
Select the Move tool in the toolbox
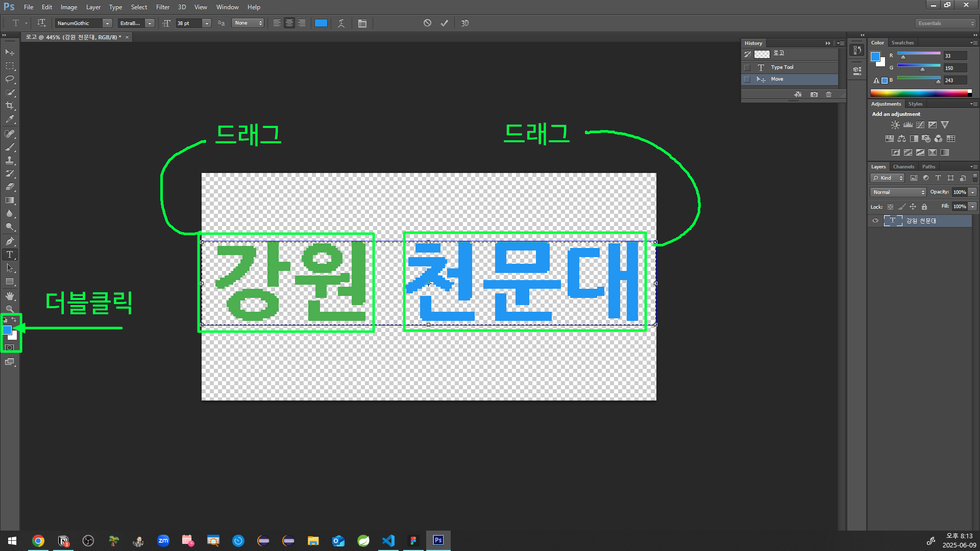(x=10, y=53)
